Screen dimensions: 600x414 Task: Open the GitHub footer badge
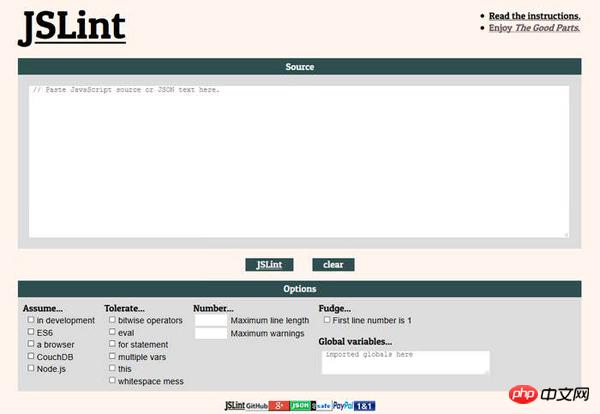[257, 406]
